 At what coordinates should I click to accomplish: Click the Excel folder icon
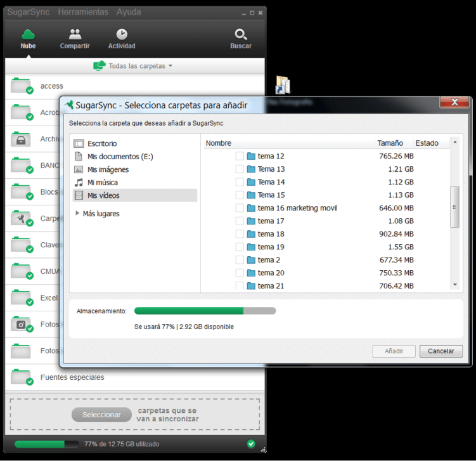point(22,298)
